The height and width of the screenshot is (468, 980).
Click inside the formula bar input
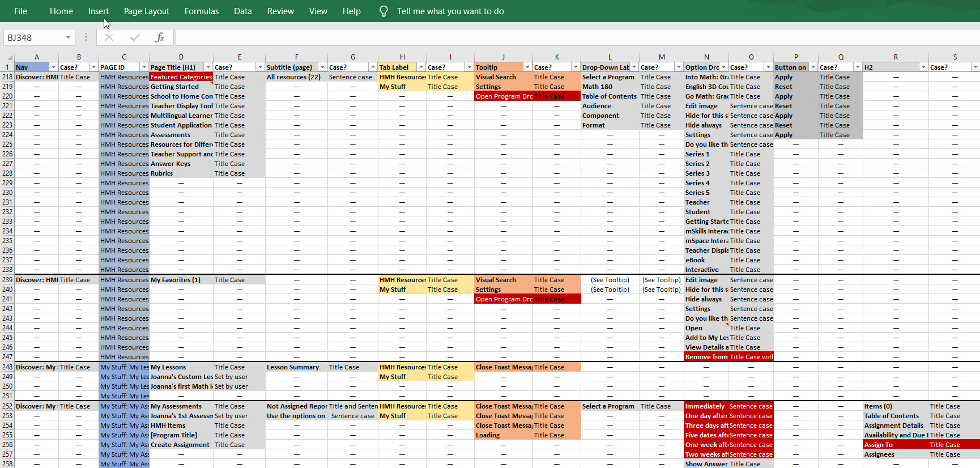(566, 37)
